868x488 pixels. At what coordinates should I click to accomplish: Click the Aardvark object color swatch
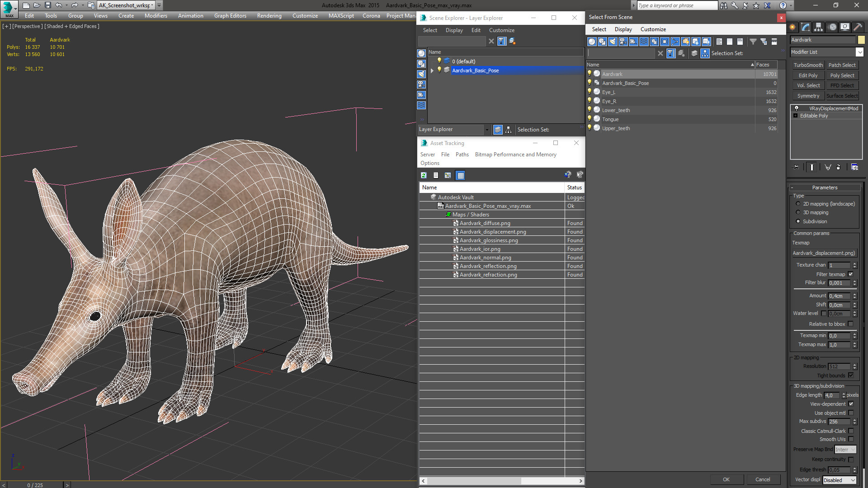861,40
